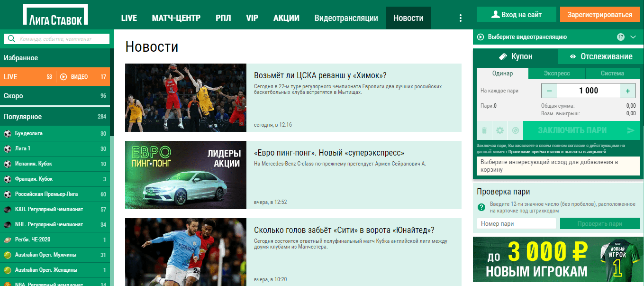Open the LIVE menu item
The height and width of the screenshot is (286, 644).
[x=129, y=18]
